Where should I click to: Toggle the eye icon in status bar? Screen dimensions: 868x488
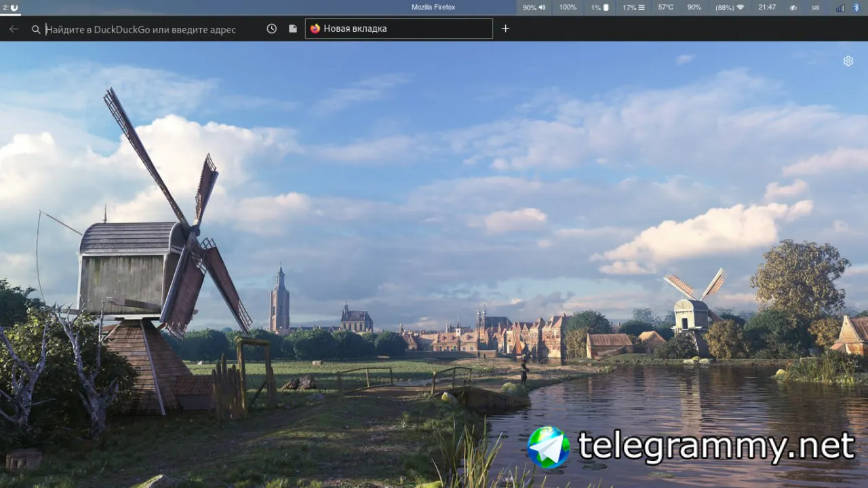pos(793,7)
